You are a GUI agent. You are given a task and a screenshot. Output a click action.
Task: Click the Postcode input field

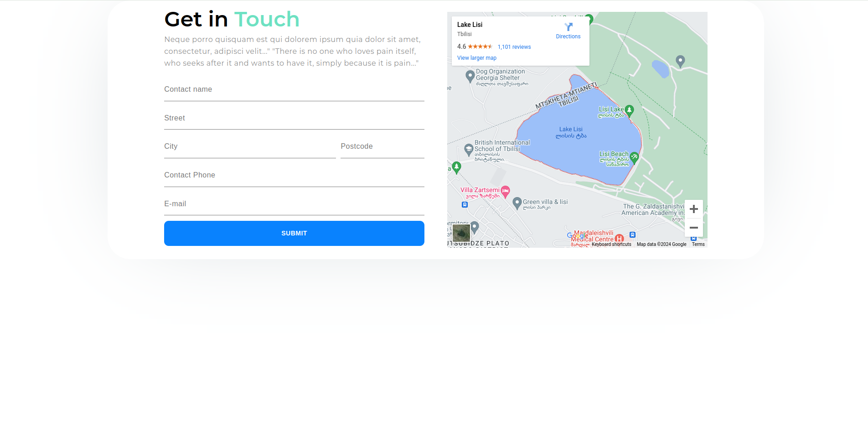[382, 147]
